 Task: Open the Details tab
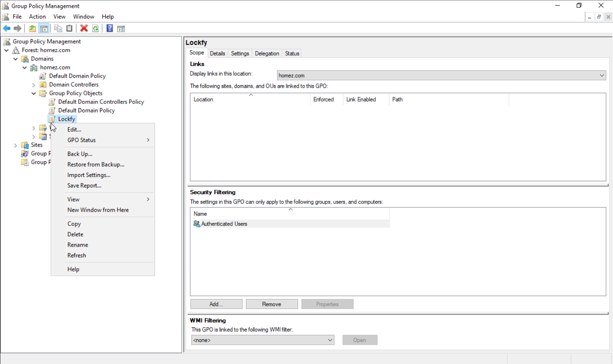point(217,53)
